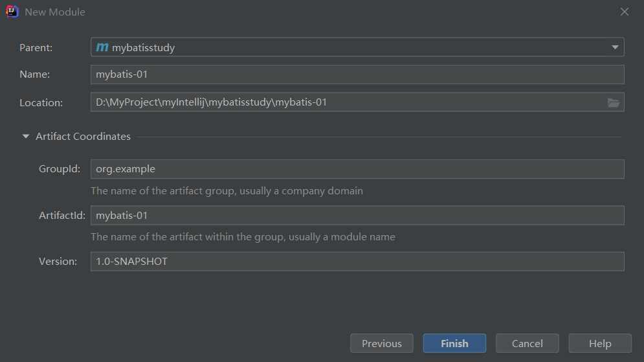Click the Maven 'm' icon beside mybatisstudy
Viewport: 644px width, 362px height.
[102, 47]
